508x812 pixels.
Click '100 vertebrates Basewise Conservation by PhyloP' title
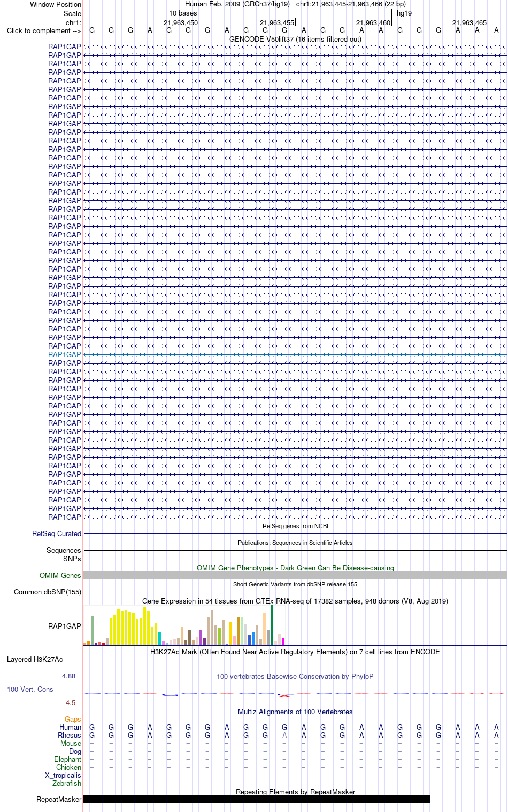295,676
